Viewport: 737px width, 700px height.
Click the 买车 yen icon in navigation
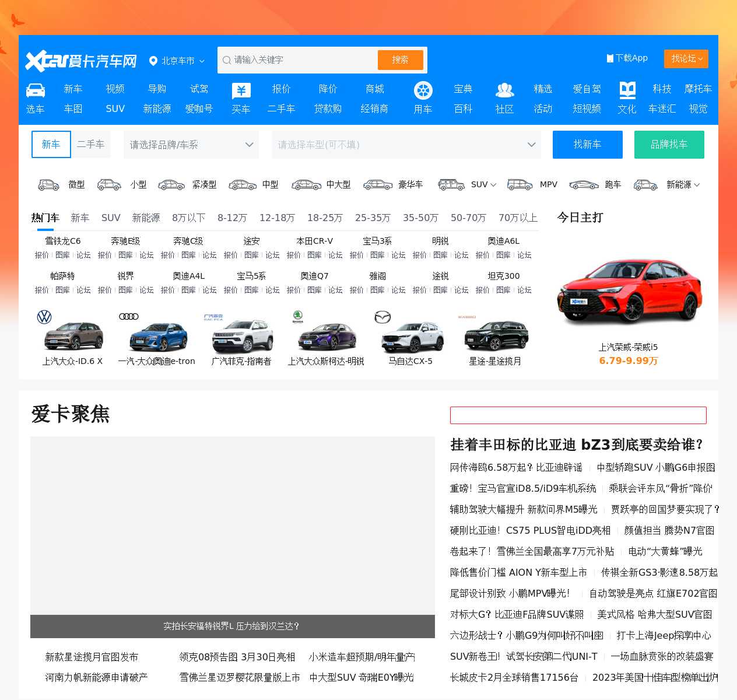click(x=241, y=90)
